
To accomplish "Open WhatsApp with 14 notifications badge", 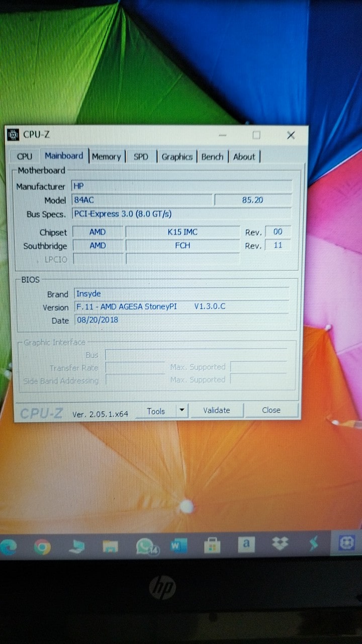I will pyautogui.click(x=146, y=546).
